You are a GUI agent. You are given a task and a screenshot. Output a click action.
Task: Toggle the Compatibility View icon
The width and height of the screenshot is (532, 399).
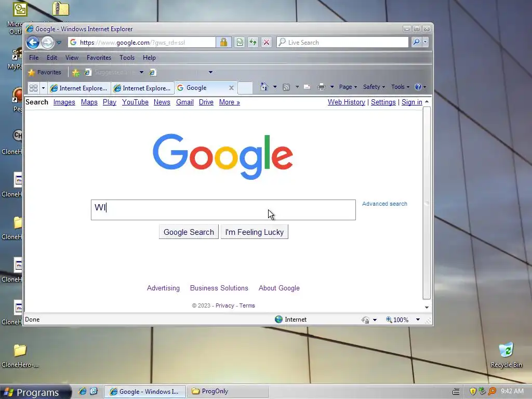[x=240, y=43]
